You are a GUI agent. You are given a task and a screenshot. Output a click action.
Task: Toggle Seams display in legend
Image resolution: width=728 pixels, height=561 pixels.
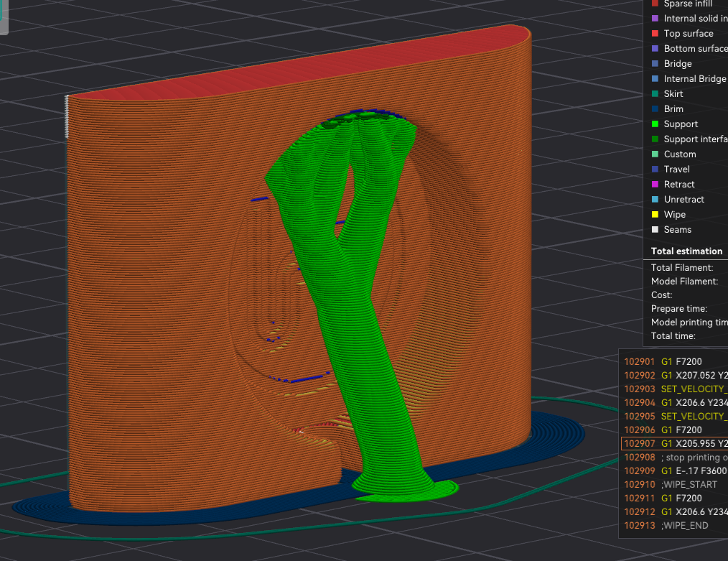[x=677, y=230]
